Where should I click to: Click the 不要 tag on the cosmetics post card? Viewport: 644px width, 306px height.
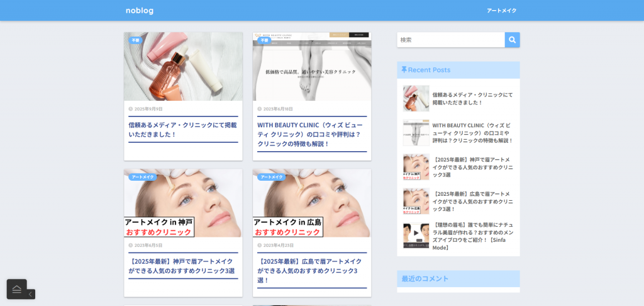point(136,40)
